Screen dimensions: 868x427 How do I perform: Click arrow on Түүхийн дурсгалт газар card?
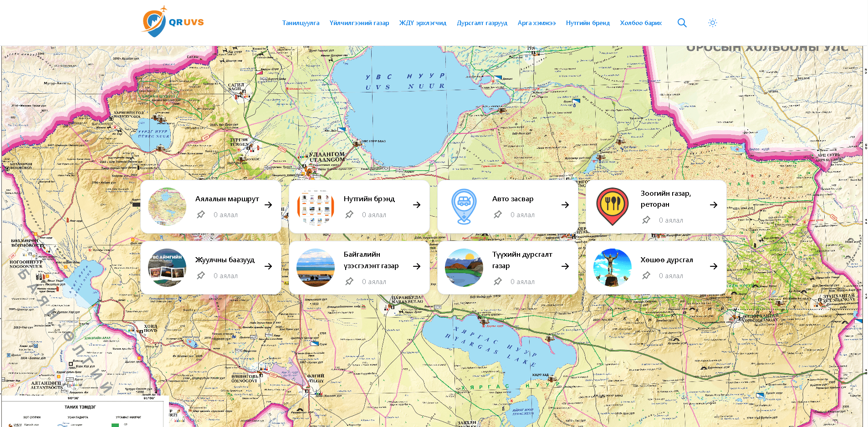pos(565,266)
